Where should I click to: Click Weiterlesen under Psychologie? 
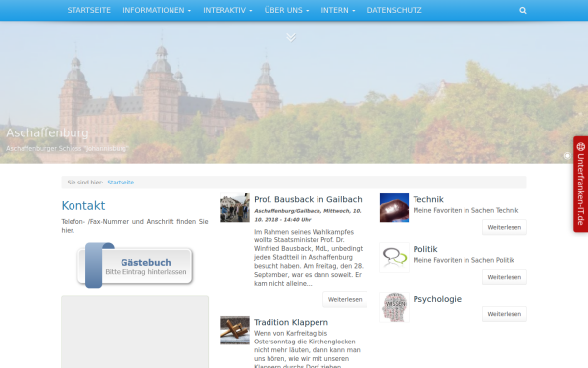pos(505,314)
